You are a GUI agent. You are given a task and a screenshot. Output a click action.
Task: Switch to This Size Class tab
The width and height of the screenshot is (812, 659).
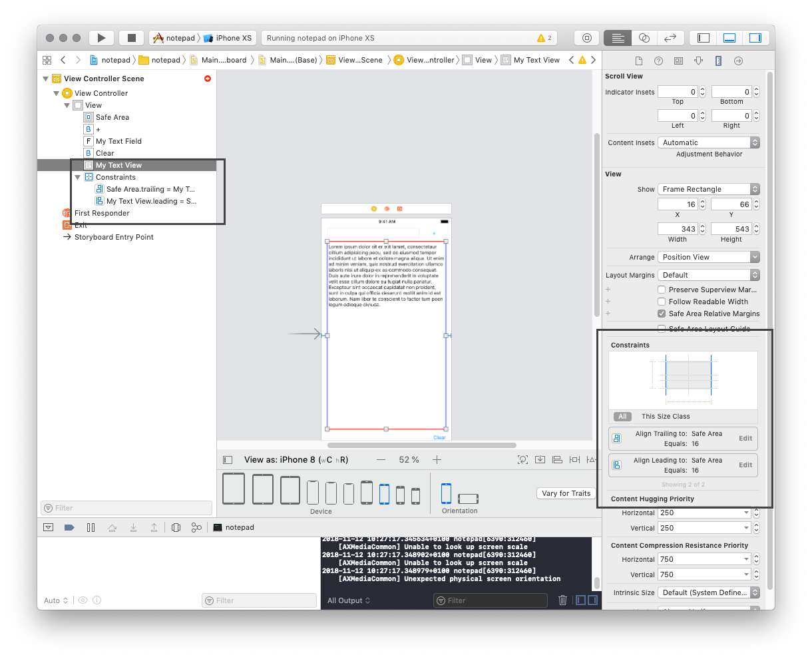click(665, 417)
